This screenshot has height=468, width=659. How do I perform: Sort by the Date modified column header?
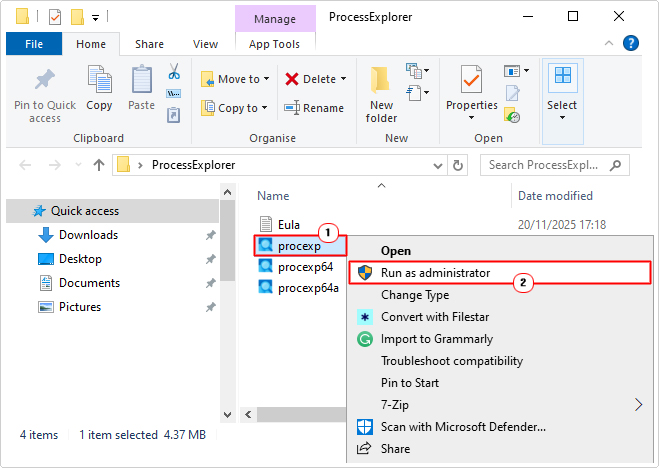click(x=555, y=196)
